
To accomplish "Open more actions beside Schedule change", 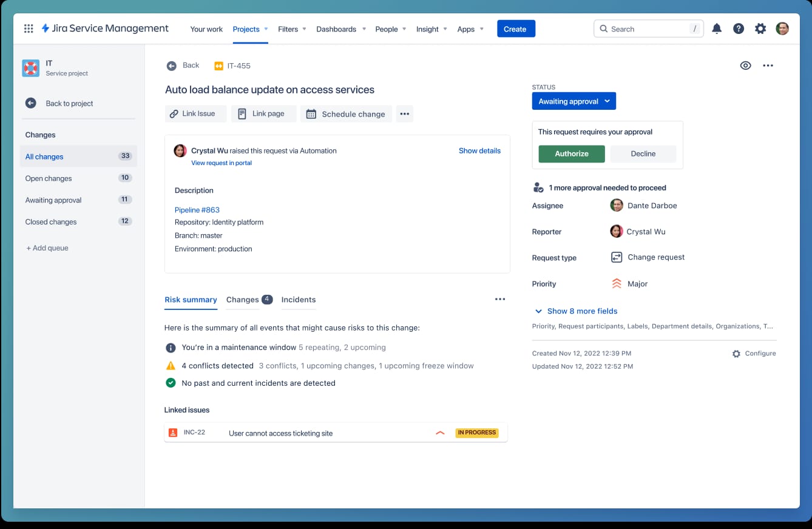I will coord(405,113).
